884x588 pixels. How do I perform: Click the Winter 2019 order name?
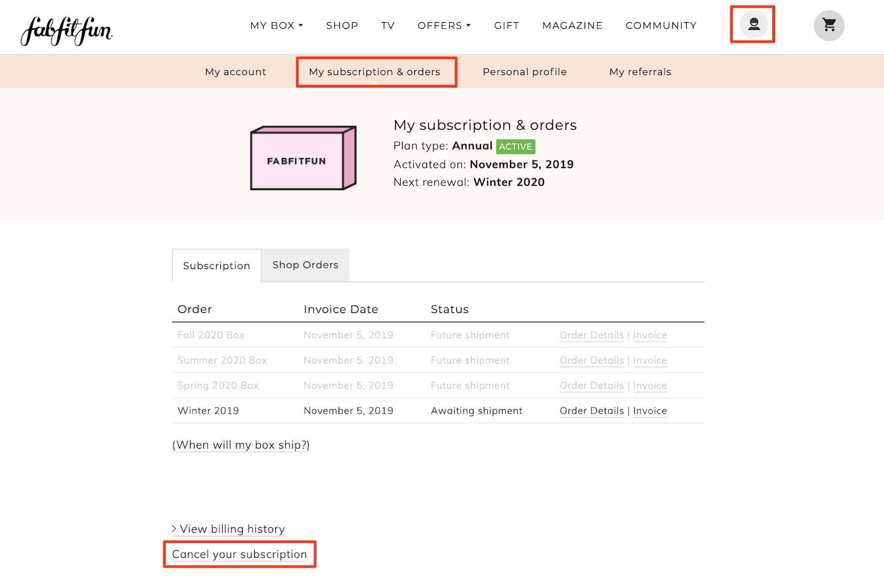click(x=208, y=411)
